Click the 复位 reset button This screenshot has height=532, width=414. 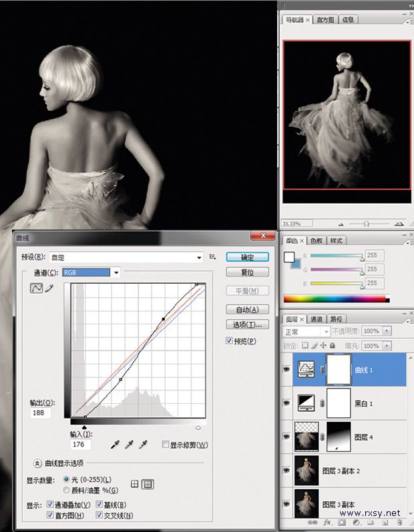click(x=247, y=272)
